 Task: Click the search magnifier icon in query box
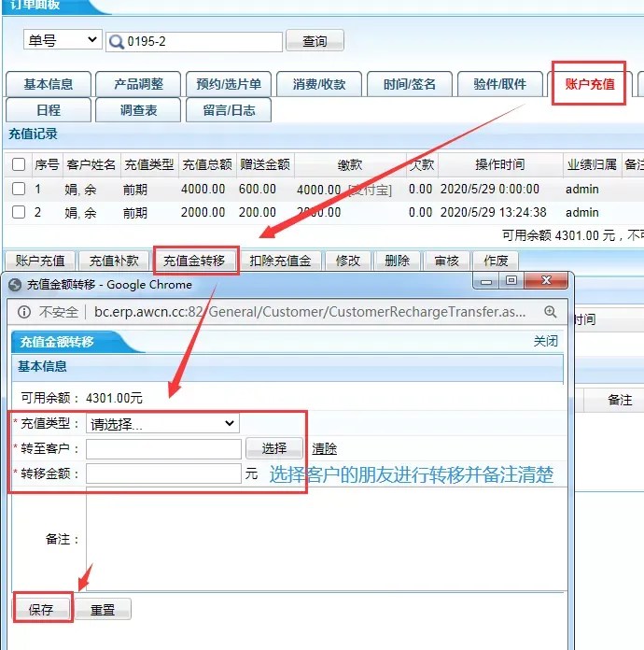tap(117, 42)
